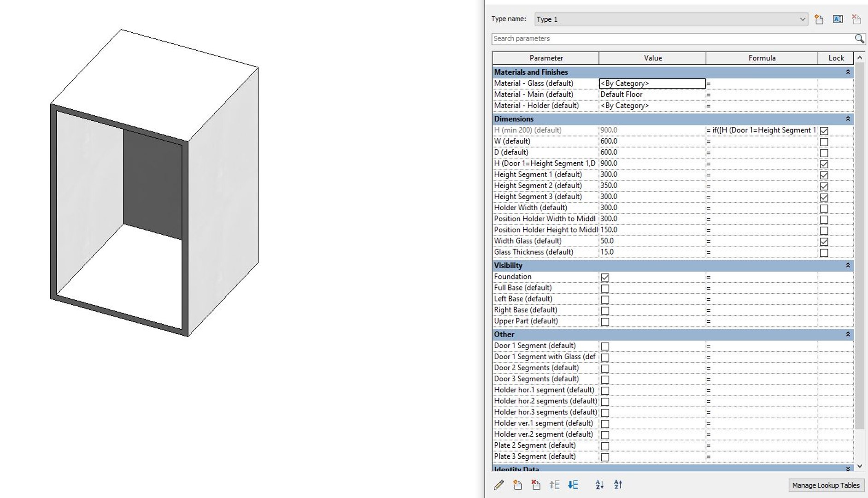Check the Plate 3 Segment checkbox
The height and width of the screenshot is (498, 868).
click(605, 457)
